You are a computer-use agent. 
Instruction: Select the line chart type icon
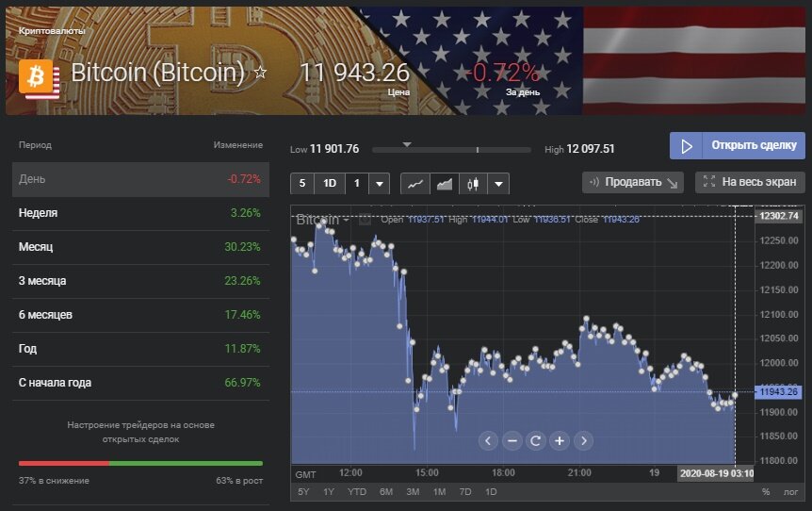pyautogui.click(x=414, y=183)
